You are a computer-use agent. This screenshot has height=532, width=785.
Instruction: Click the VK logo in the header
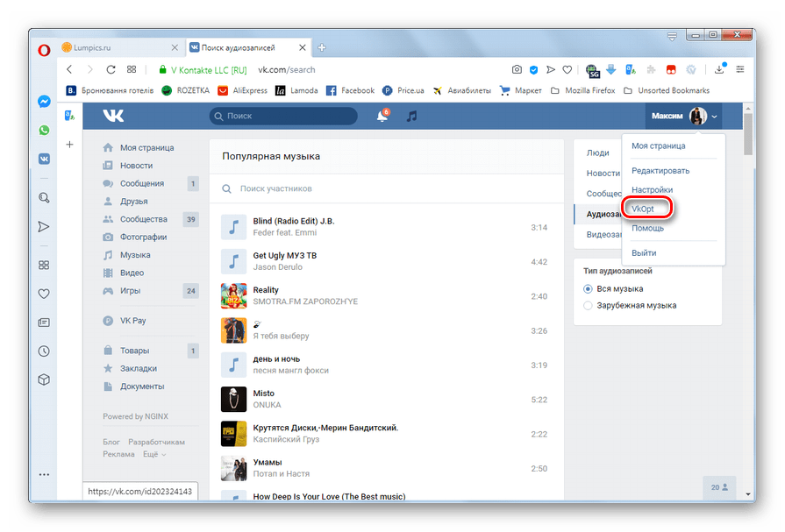tap(113, 116)
